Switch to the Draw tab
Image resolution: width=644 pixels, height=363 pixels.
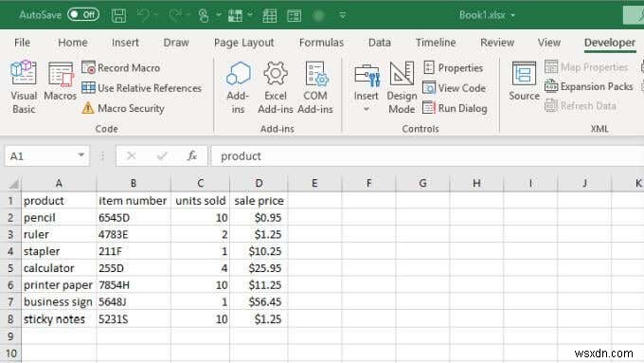[176, 43]
